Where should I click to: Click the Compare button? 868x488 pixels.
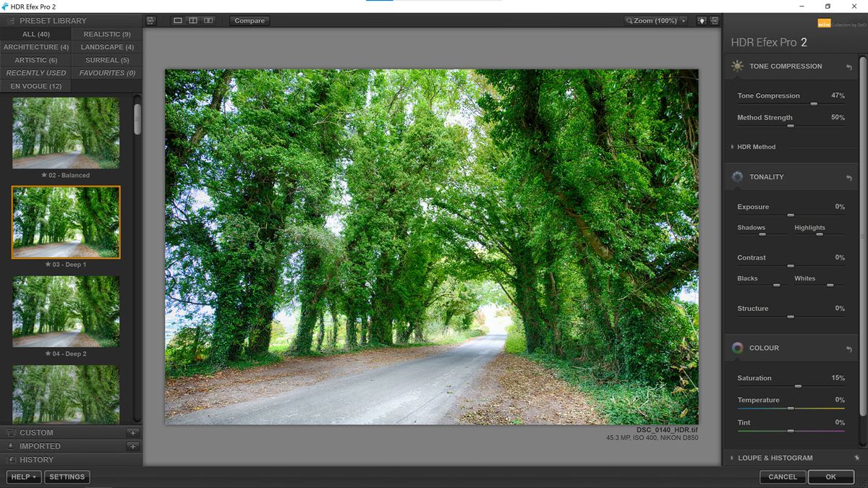(249, 20)
